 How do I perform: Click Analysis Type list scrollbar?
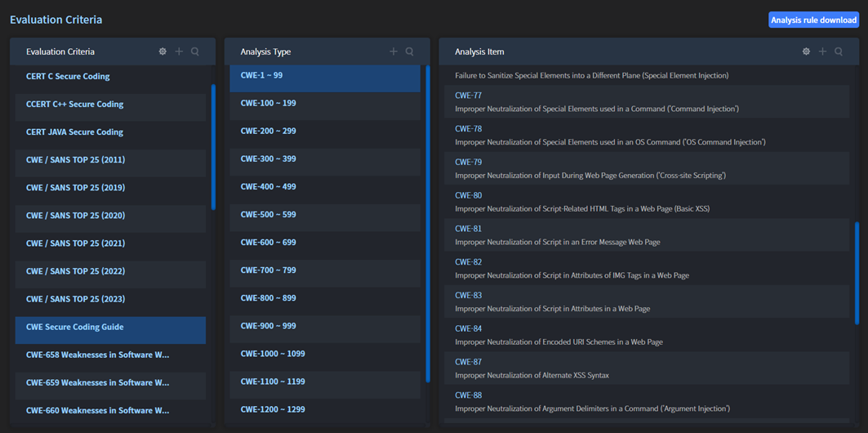428,224
